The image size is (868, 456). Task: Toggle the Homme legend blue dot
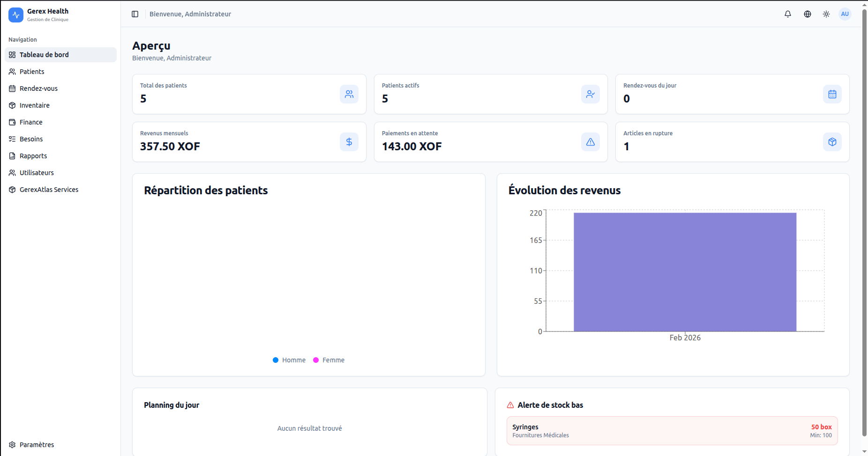pos(276,360)
